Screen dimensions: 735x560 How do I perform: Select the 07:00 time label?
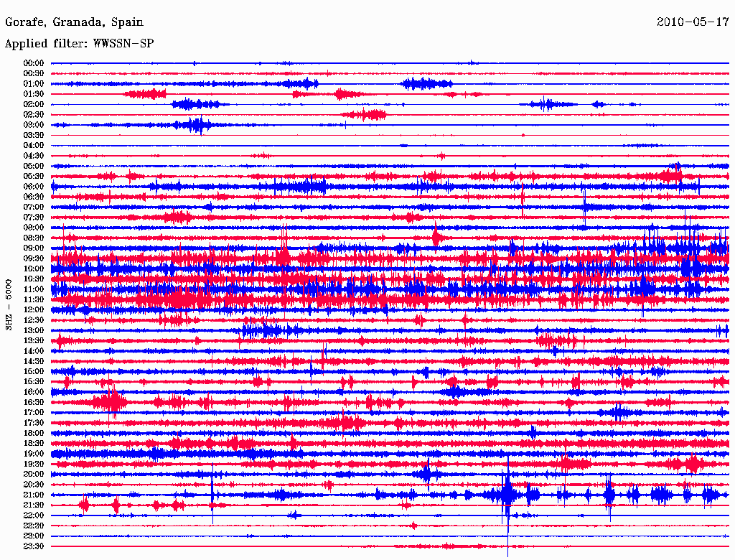(33, 207)
